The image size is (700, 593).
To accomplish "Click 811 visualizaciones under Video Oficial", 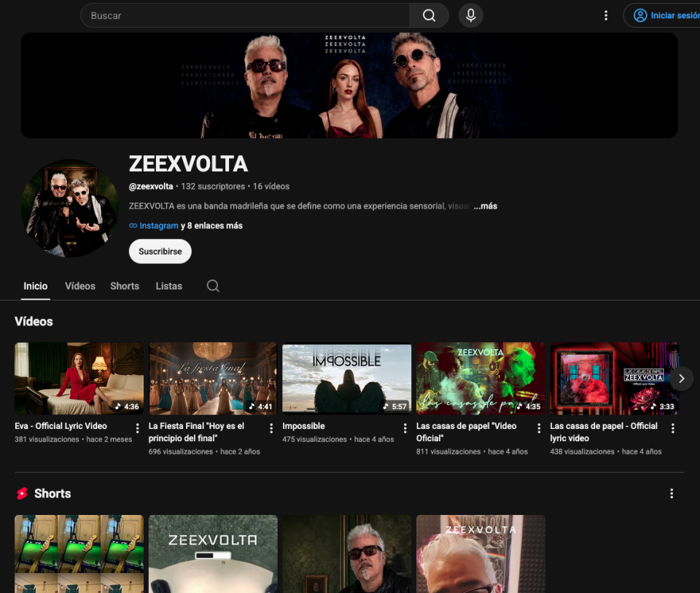I will pyautogui.click(x=448, y=451).
